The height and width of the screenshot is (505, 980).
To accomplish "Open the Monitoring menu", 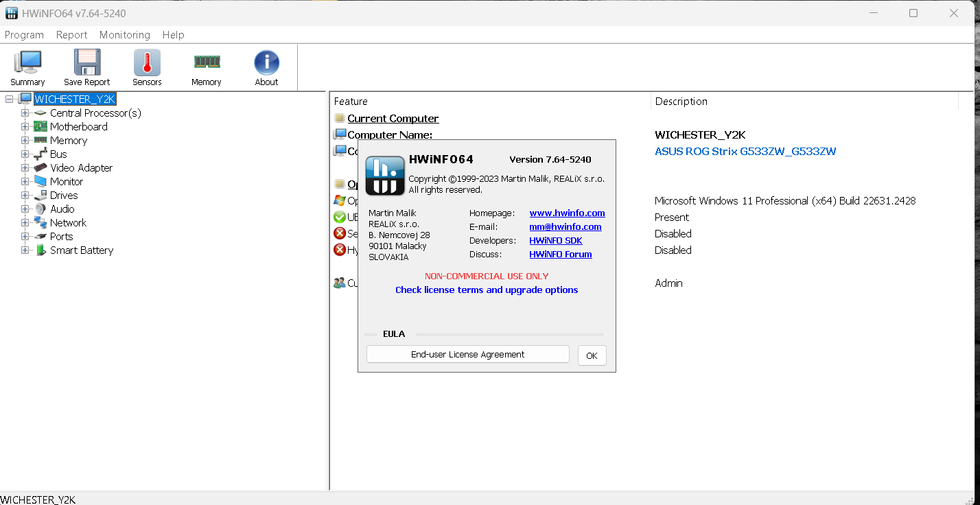I will point(125,35).
